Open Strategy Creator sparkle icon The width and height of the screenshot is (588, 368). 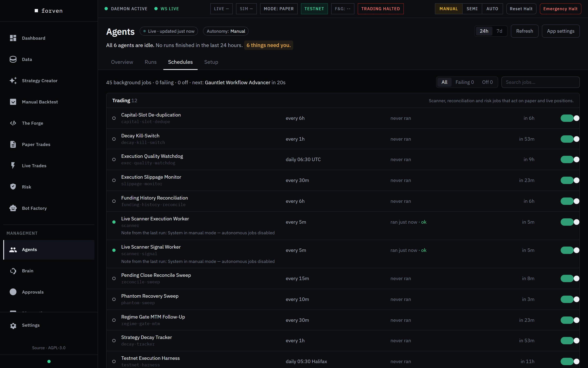[13, 81]
